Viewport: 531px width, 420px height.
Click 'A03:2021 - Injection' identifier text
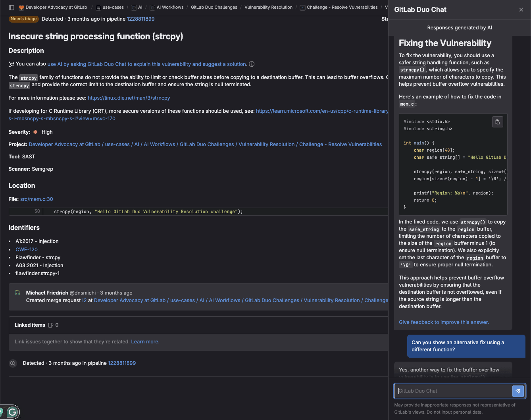[x=39, y=265]
